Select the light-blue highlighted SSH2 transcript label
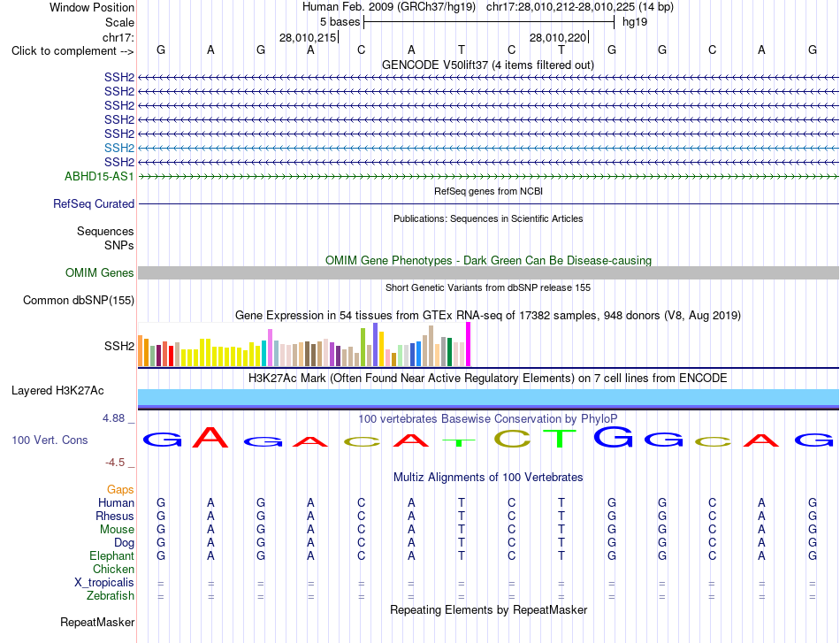Image resolution: width=840 pixels, height=643 pixels. click(x=119, y=148)
